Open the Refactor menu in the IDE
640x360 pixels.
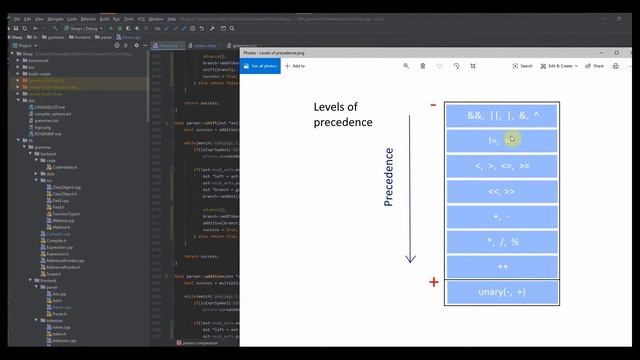coord(88,19)
